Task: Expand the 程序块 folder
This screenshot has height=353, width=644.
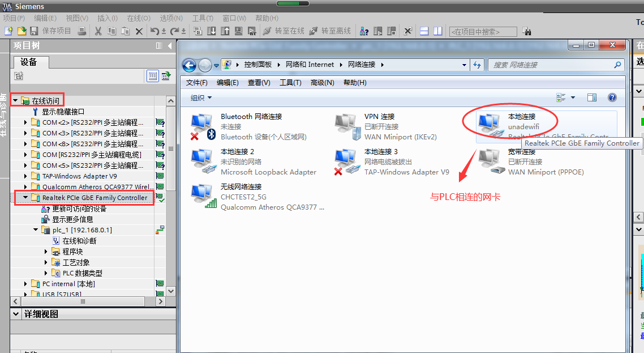Action: pyautogui.click(x=46, y=251)
